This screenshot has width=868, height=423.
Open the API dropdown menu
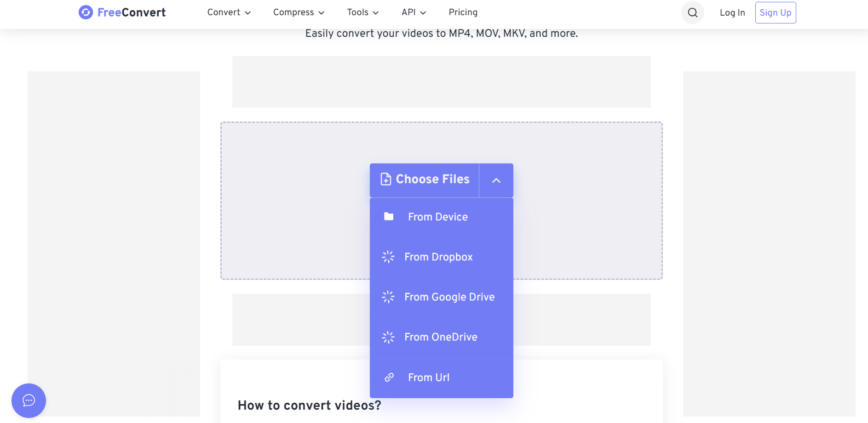coord(414,12)
